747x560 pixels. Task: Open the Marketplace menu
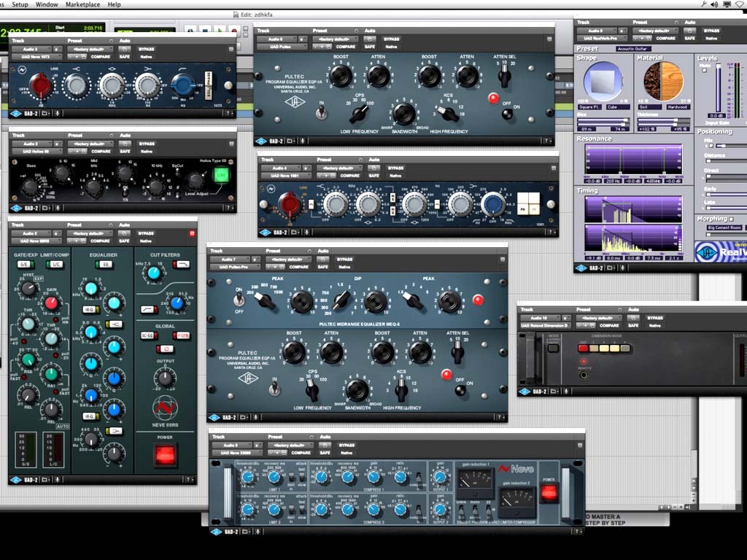click(x=82, y=4)
